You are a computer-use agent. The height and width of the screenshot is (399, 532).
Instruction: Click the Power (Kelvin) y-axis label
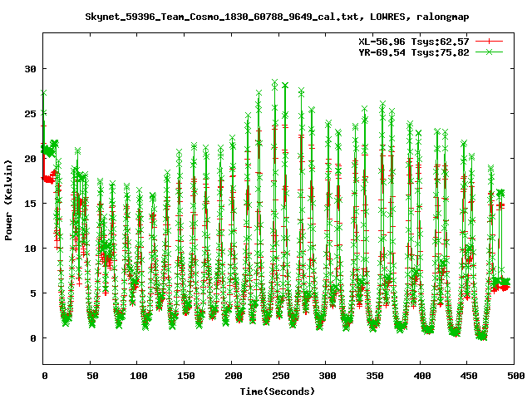tap(8, 200)
